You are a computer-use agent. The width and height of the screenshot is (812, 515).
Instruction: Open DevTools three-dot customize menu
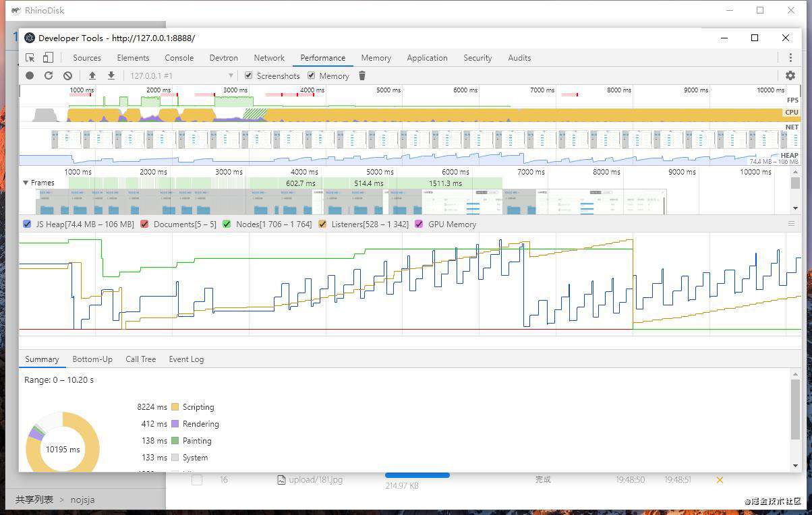pyautogui.click(x=790, y=58)
